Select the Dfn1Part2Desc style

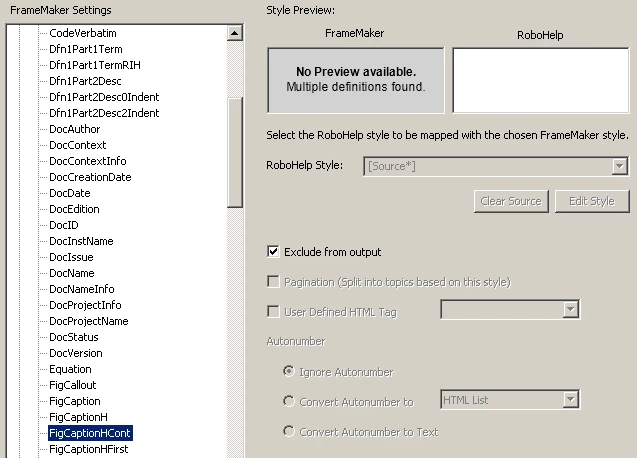(x=85, y=81)
